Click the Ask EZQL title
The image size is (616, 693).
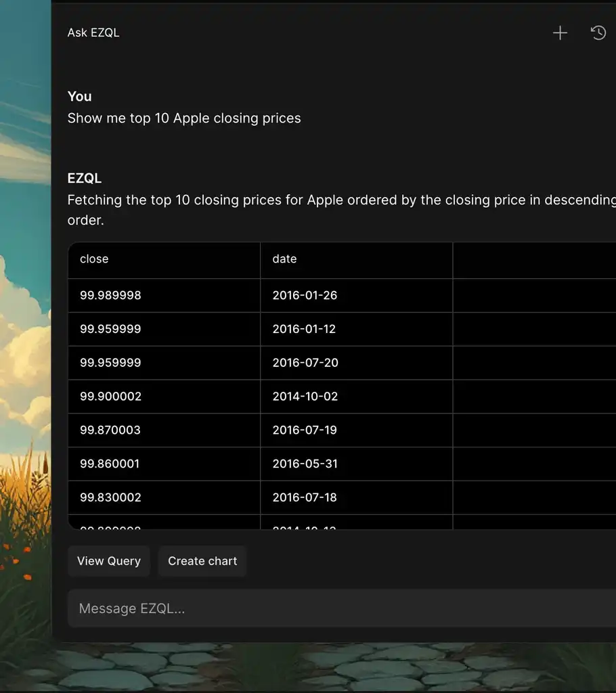[x=93, y=32]
